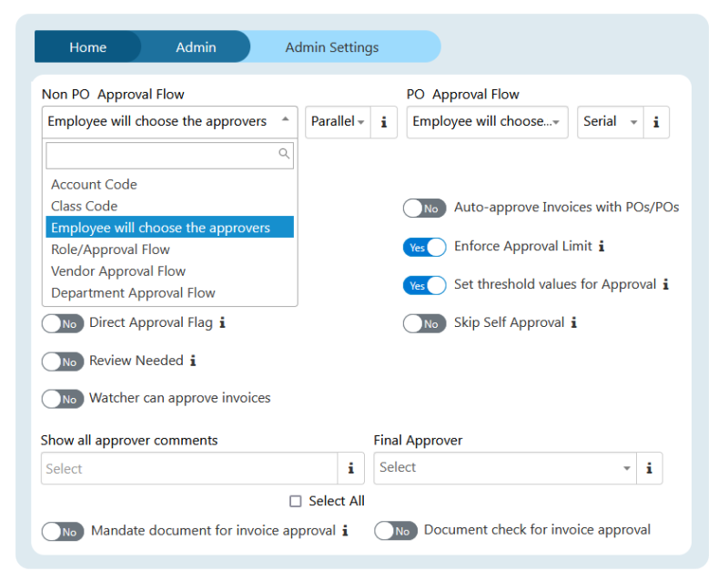The height and width of the screenshot is (581, 728).
Task: Disable the Enforce Approval Limit toggle
Action: pos(424,248)
